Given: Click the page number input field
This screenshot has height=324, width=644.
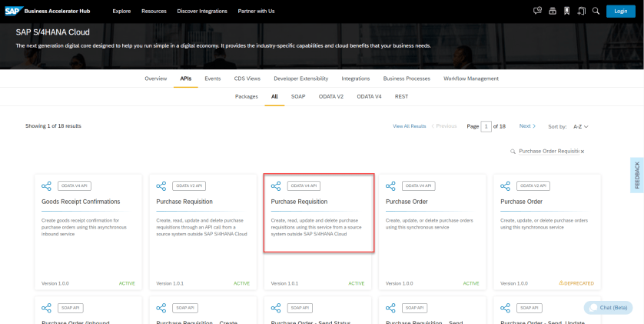Looking at the screenshot, I should click(486, 126).
